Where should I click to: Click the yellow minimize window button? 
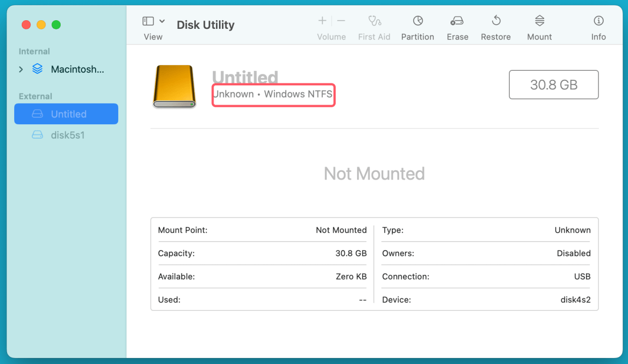point(41,25)
